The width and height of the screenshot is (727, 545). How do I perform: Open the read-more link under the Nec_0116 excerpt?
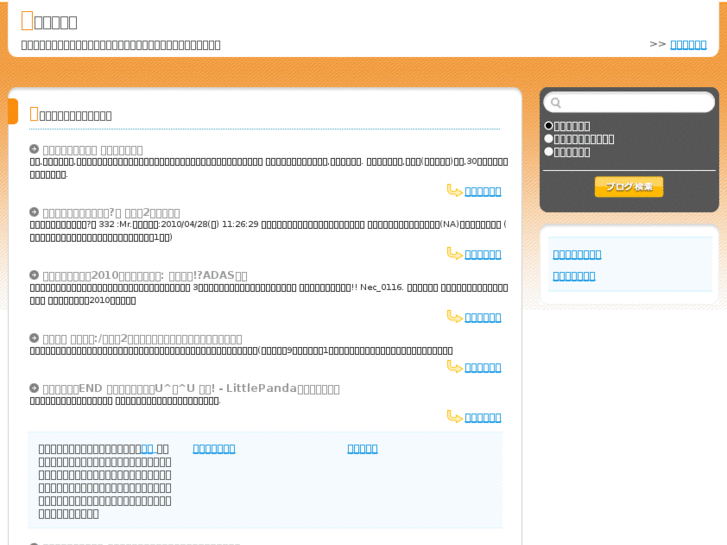(483, 317)
